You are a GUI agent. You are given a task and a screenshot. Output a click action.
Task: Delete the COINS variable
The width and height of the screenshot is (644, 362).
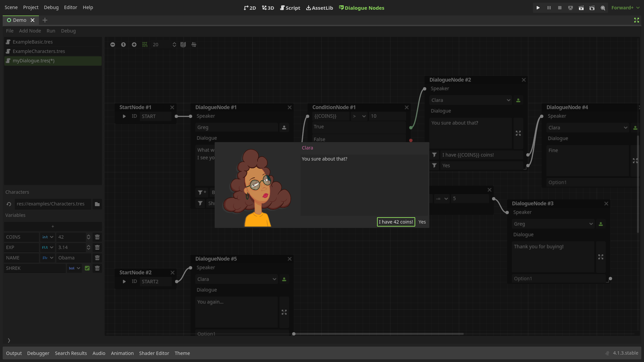click(x=97, y=237)
